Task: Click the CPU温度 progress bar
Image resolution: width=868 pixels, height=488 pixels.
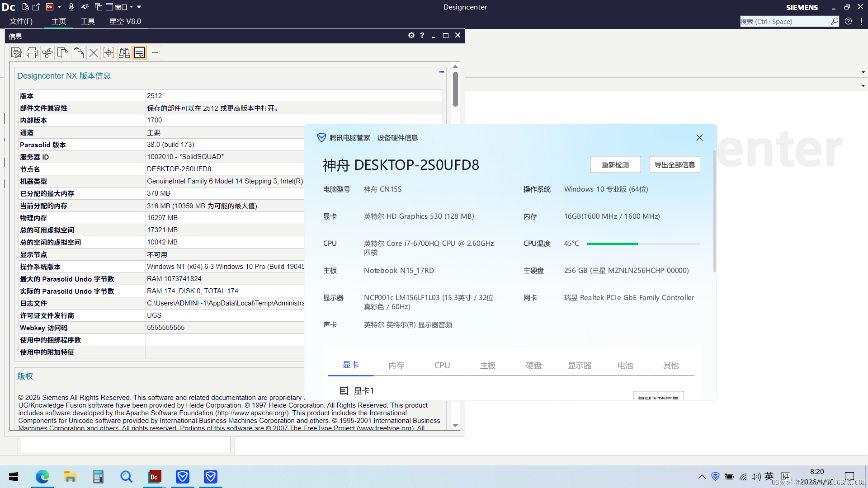Action: 643,244
